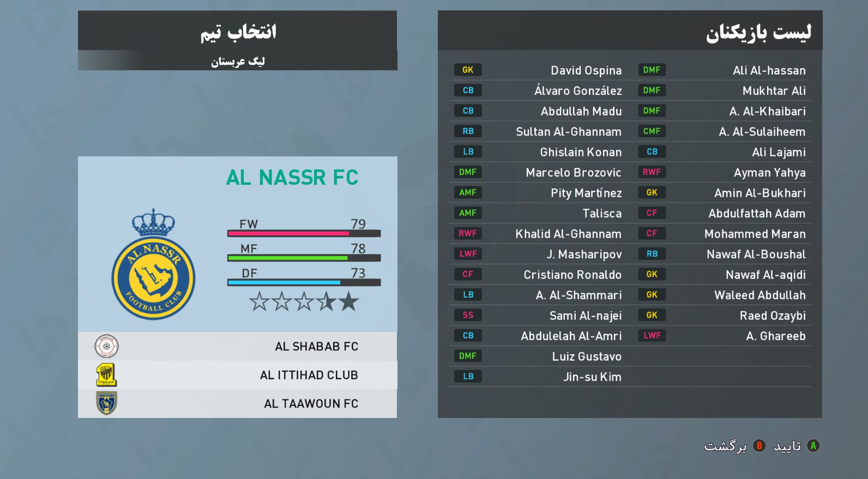Click the برگشت back label
The image size is (868, 479).
725,446
